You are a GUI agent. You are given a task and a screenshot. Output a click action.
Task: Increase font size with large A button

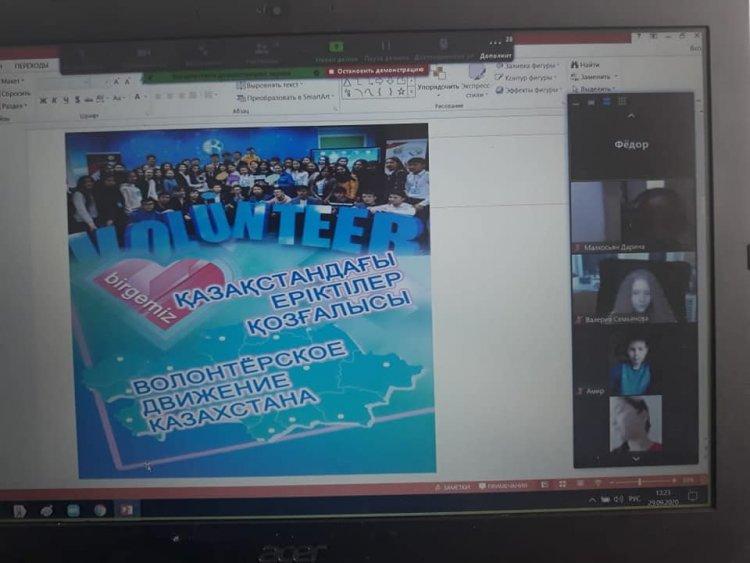pyautogui.click(x=115, y=82)
